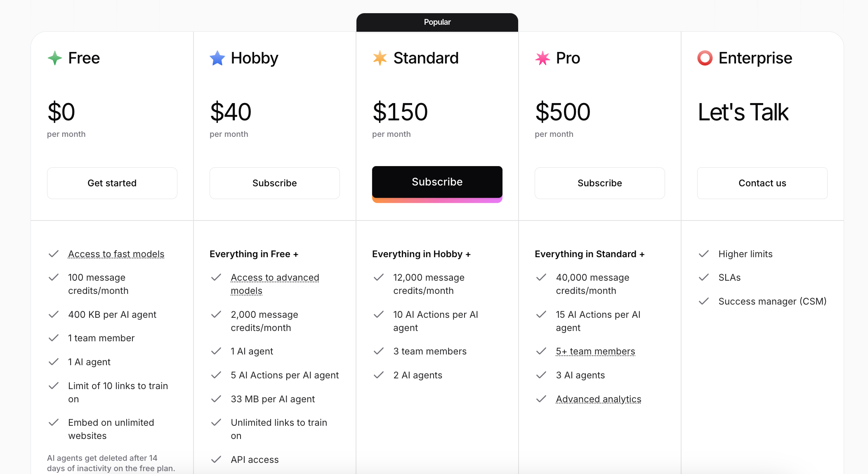Open Access to fast models link

click(116, 254)
